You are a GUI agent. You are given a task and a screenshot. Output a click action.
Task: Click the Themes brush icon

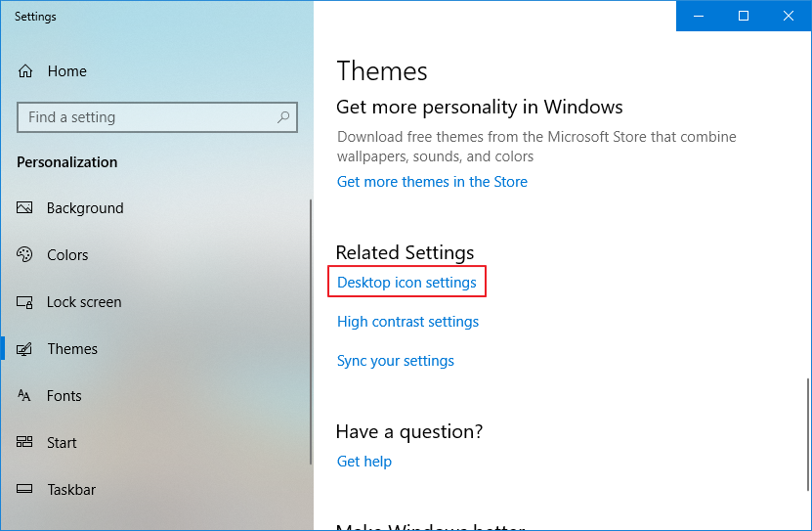pyautogui.click(x=25, y=349)
